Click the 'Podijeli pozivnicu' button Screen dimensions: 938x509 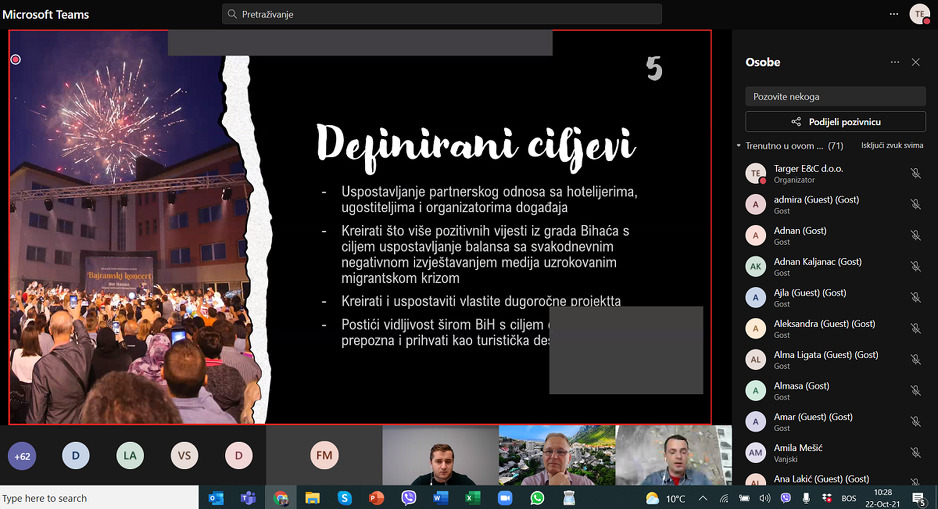pyautogui.click(x=836, y=121)
